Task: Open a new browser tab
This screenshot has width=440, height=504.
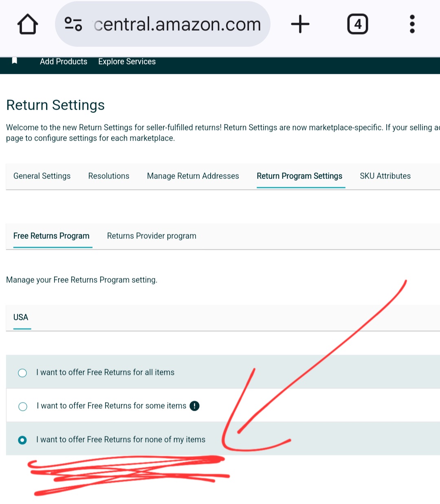Action: click(300, 24)
